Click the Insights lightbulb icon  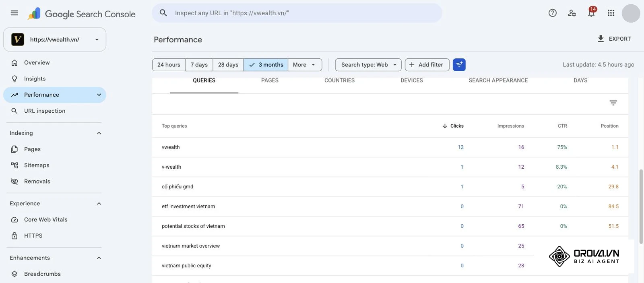14,79
